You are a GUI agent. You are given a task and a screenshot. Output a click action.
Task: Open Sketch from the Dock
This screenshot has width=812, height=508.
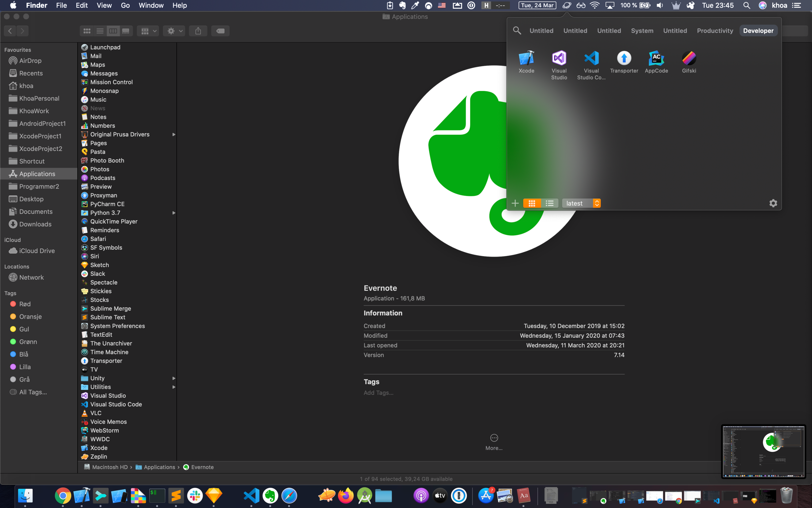pos(214,496)
